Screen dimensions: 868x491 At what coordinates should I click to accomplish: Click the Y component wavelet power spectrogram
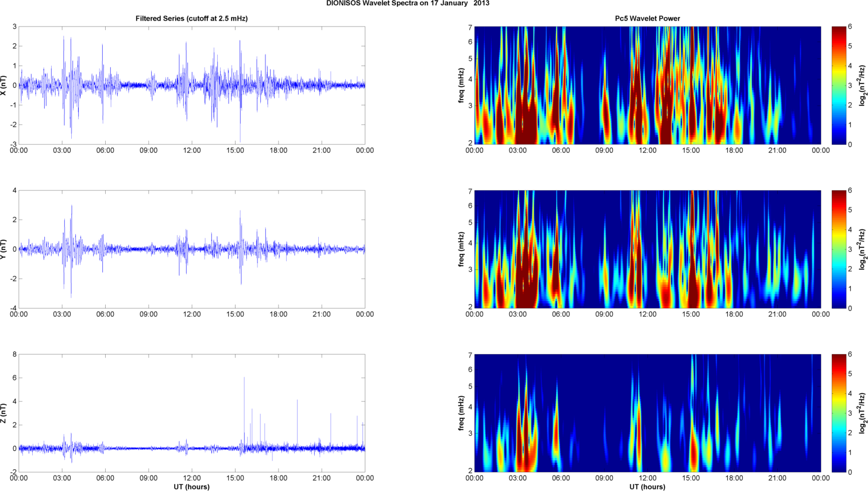647,249
